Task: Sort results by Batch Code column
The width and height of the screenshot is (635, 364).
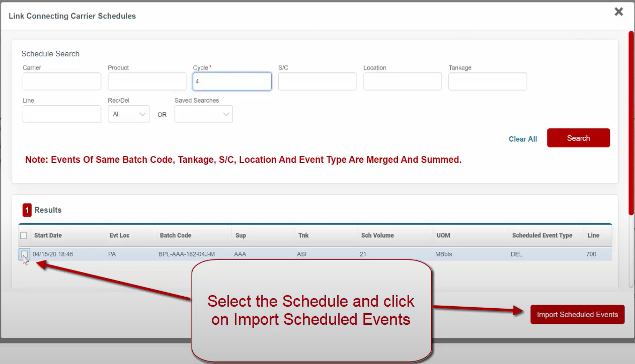Action: tap(176, 235)
